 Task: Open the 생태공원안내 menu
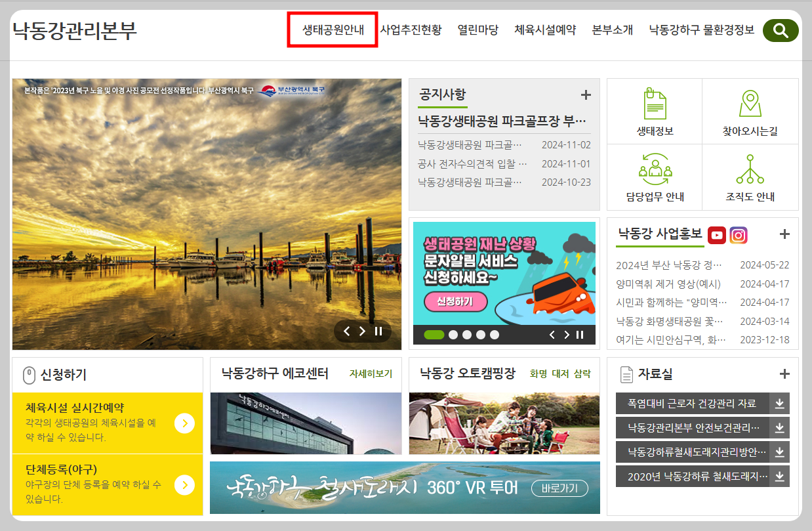click(333, 30)
